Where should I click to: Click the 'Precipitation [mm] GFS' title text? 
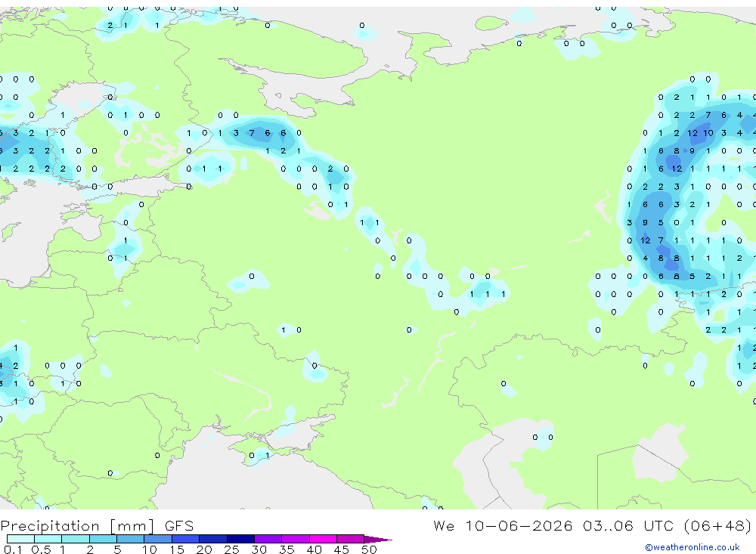[97, 526]
